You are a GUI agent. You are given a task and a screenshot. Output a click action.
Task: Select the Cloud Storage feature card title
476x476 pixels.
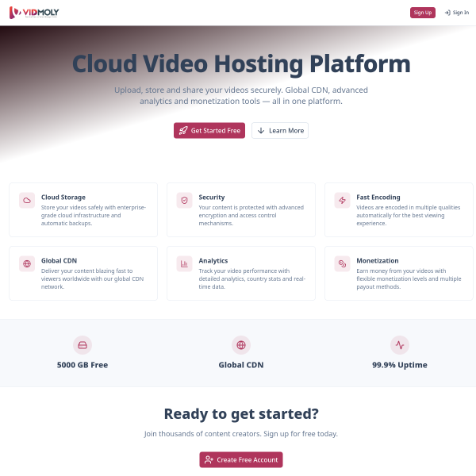click(63, 198)
